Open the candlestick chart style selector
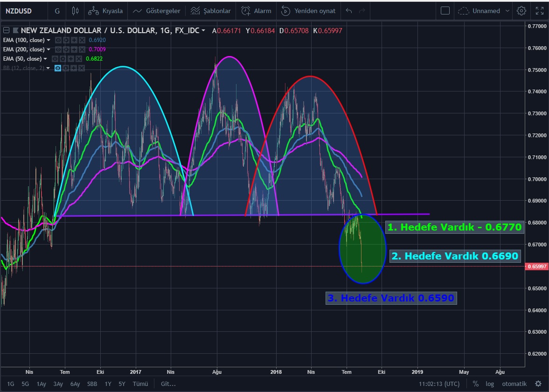 coord(76,11)
